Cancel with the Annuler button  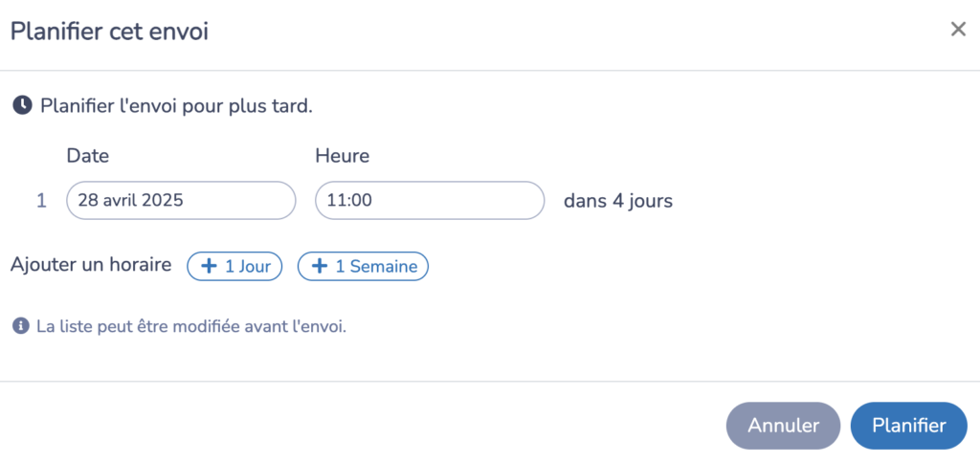783,426
